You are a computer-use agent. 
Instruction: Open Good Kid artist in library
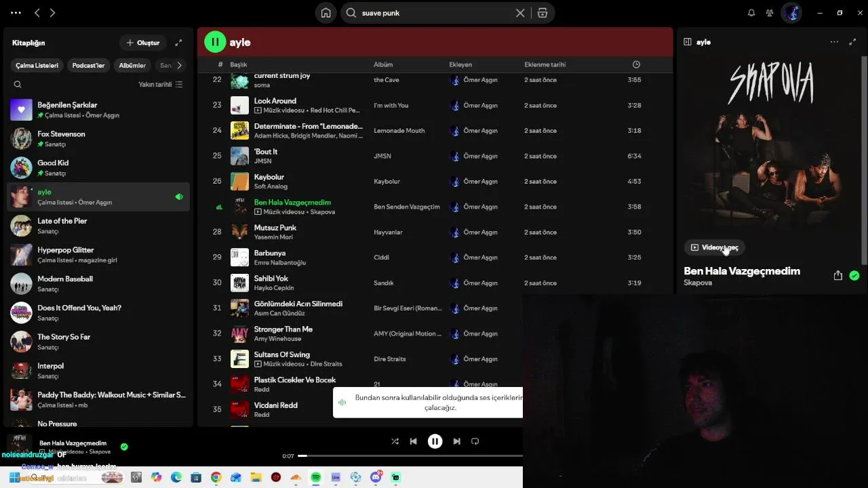tap(98, 167)
